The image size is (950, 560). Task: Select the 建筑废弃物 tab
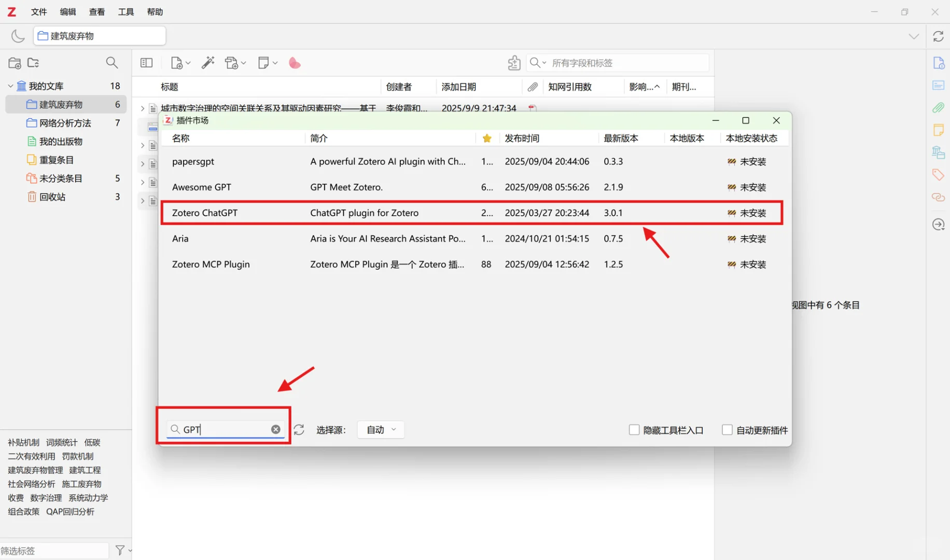click(x=100, y=36)
